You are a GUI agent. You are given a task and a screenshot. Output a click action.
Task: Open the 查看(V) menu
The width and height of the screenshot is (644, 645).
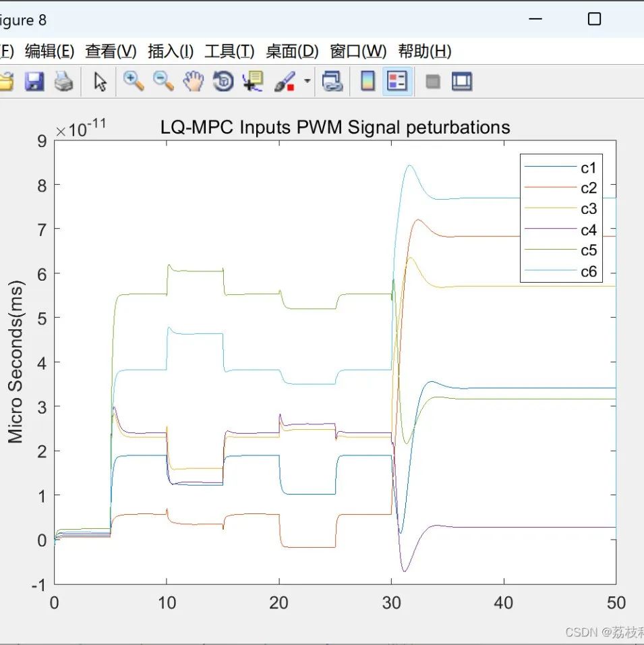click(111, 51)
